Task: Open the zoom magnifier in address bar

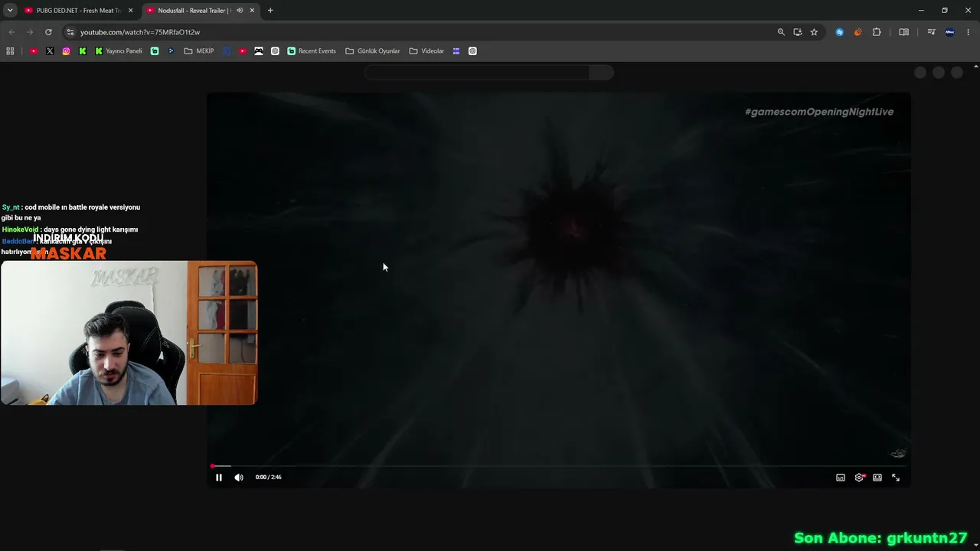Action: tap(781, 32)
